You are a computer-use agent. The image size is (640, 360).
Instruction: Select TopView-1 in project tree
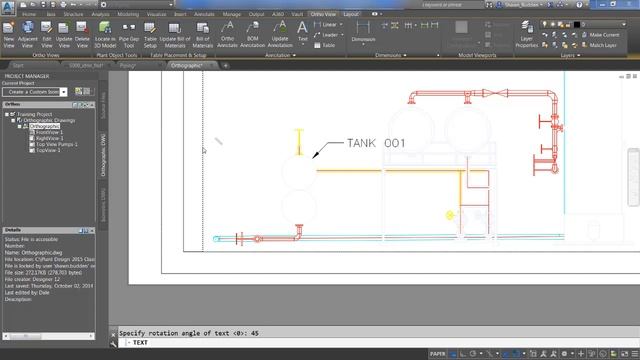(48, 151)
